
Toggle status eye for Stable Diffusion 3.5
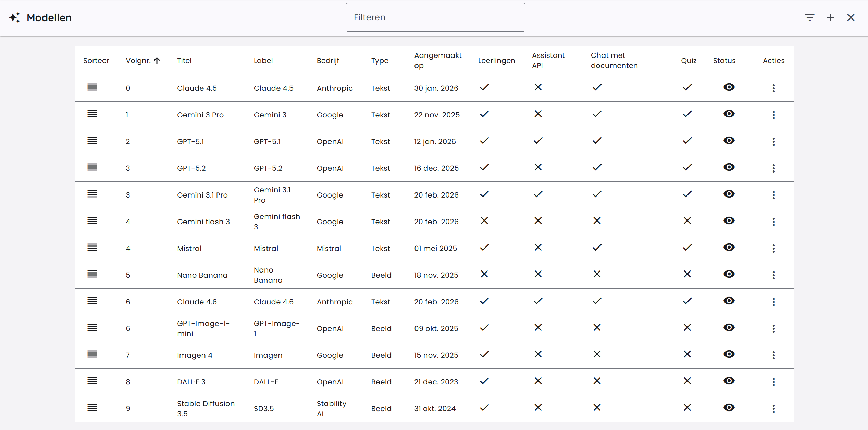(729, 408)
